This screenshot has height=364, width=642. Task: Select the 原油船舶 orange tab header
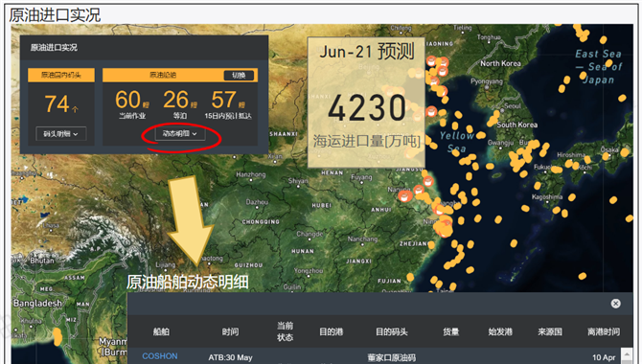(163, 75)
